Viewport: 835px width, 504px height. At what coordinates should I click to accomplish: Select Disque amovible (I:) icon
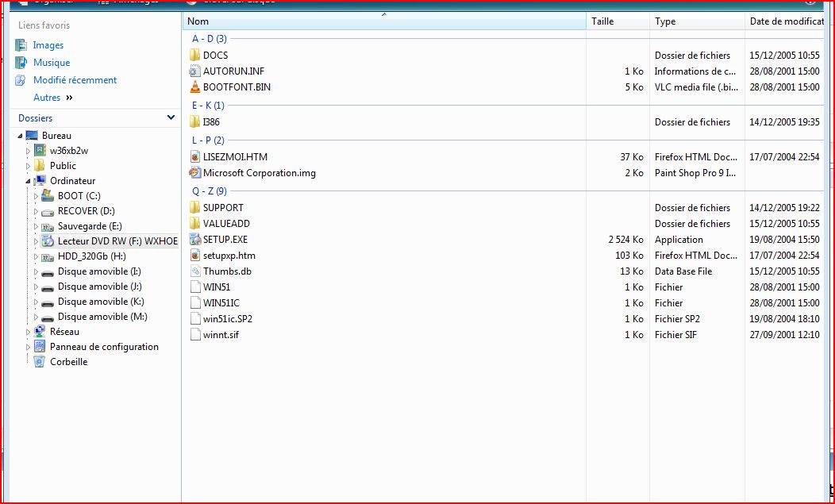coord(48,272)
